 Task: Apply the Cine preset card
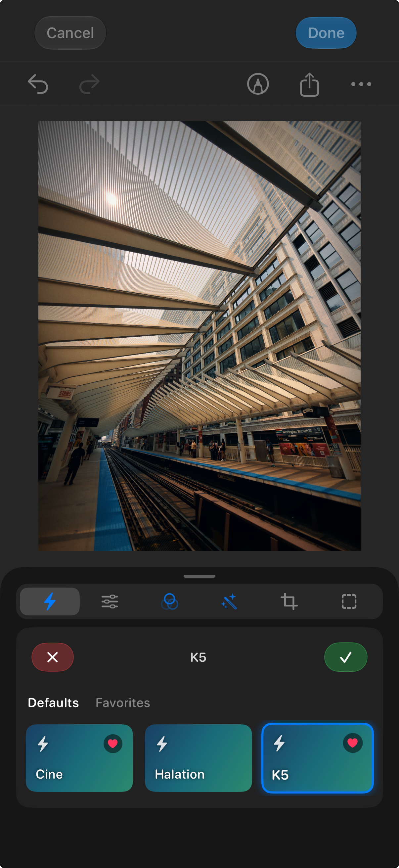(x=79, y=758)
